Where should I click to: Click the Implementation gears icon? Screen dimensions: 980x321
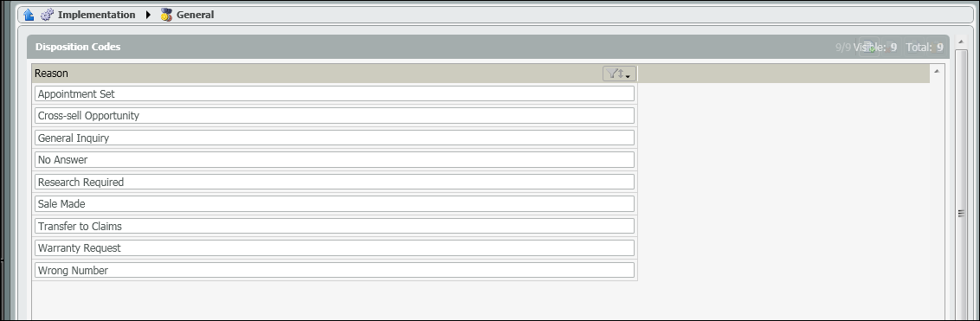[48, 15]
